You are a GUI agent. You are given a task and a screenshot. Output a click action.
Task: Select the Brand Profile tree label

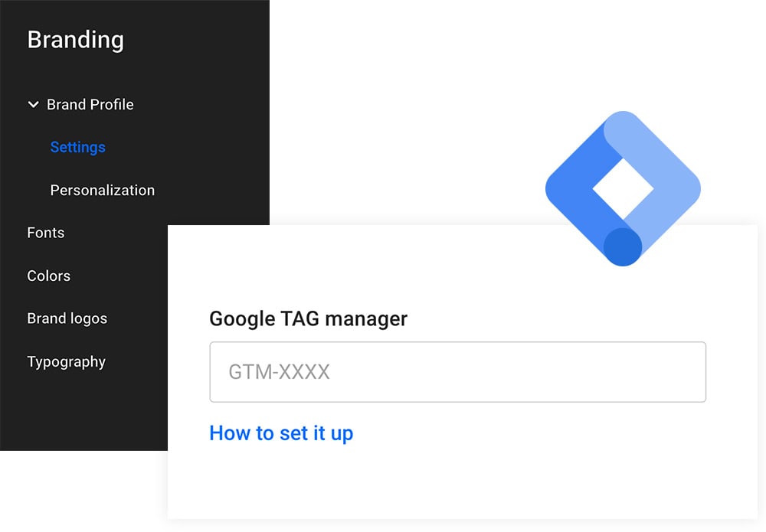[x=90, y=105]
